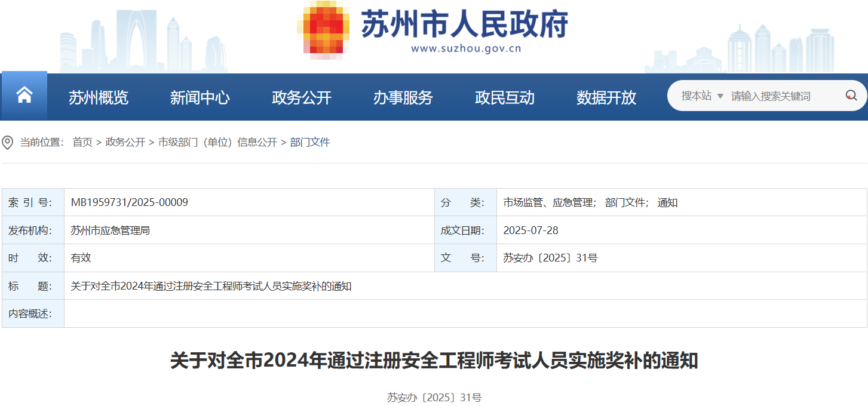Go to 新闻中心 in the nav bar
Image resolution: width=868 pixels, height=406 pixels.
200,97
